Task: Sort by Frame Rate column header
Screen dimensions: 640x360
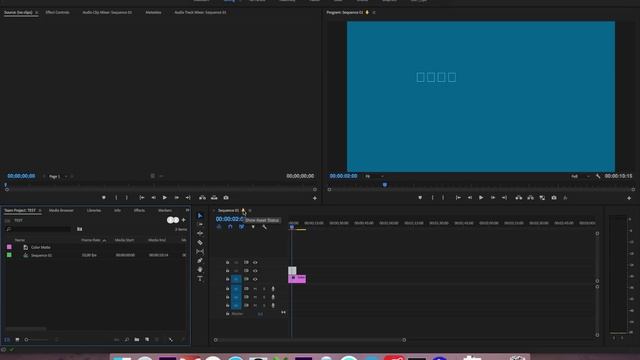Action: tap(91, 240)
